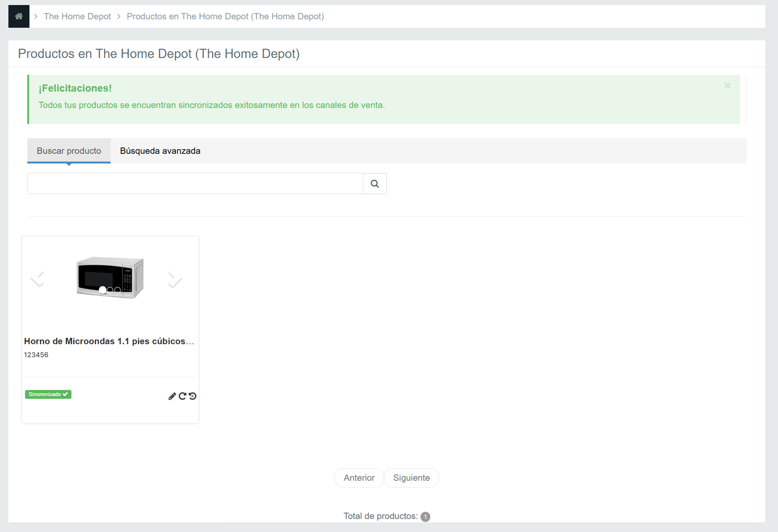The image size is (778, 532).
Task: Resync product with the refresh icon
Action: tap(183, 396)
